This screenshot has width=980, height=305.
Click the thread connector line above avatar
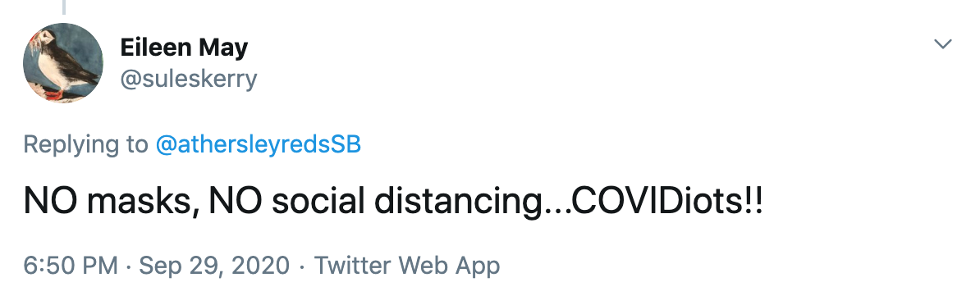(x=63, y=7)
